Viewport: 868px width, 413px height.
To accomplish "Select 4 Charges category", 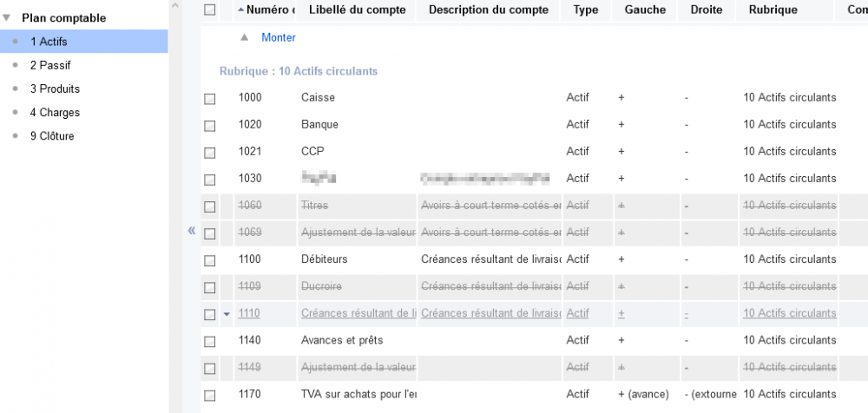I will 54,112.
